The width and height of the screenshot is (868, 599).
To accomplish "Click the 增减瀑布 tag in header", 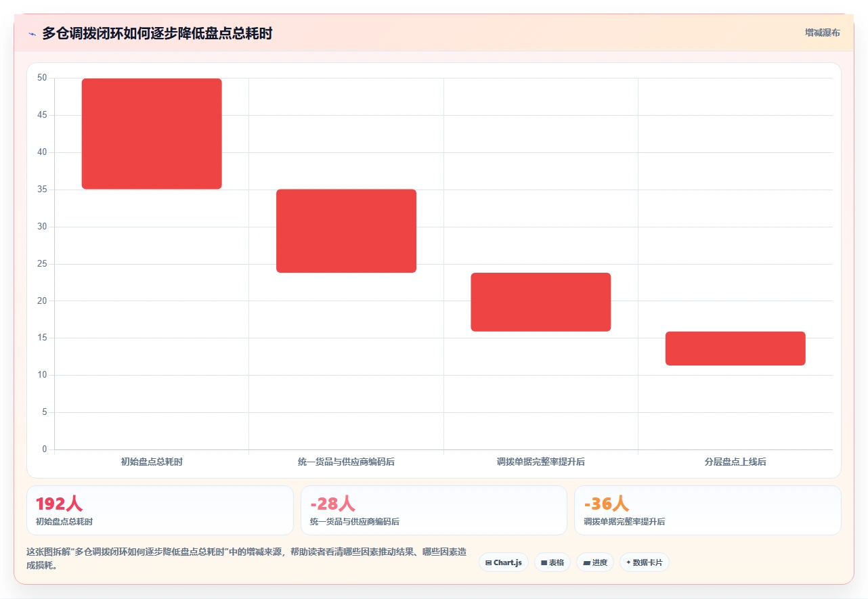I will [822, 32].
